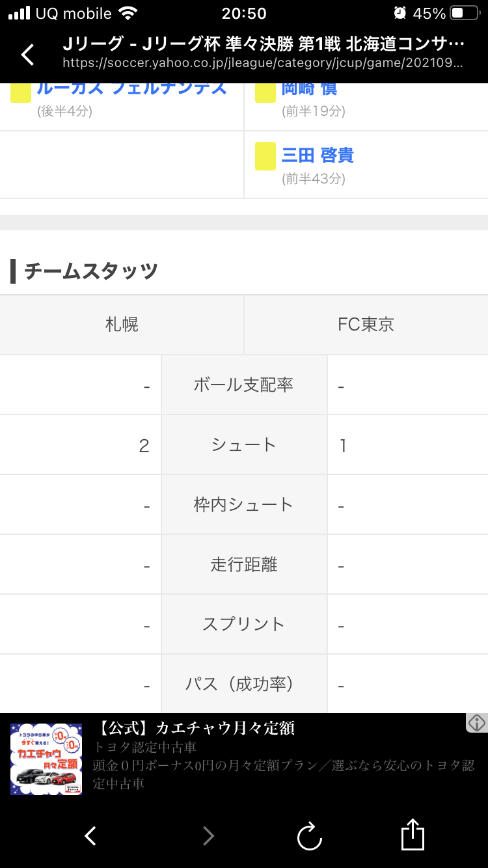The image size is (488, 868).
Task: Tap the ボール支配率 stat label
Action: click(244, 385)
